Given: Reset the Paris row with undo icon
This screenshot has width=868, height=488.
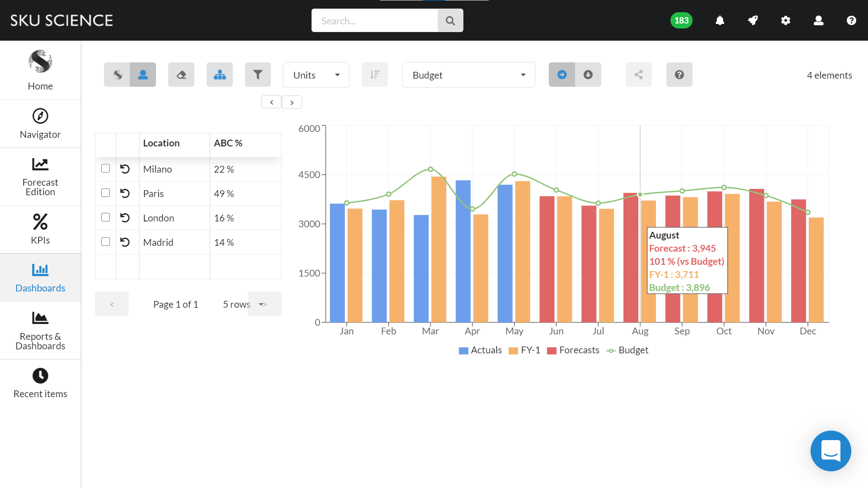Looking at the screenshot, I should [x=125, y=193].
